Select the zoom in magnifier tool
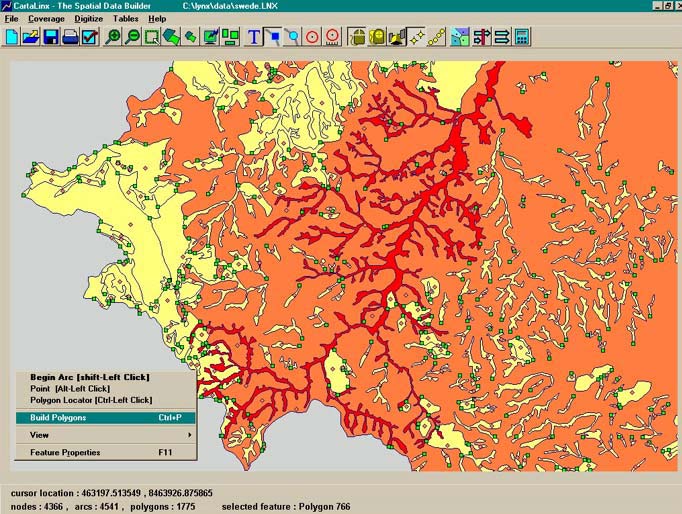Screen dimensions: 682x514 113,37
